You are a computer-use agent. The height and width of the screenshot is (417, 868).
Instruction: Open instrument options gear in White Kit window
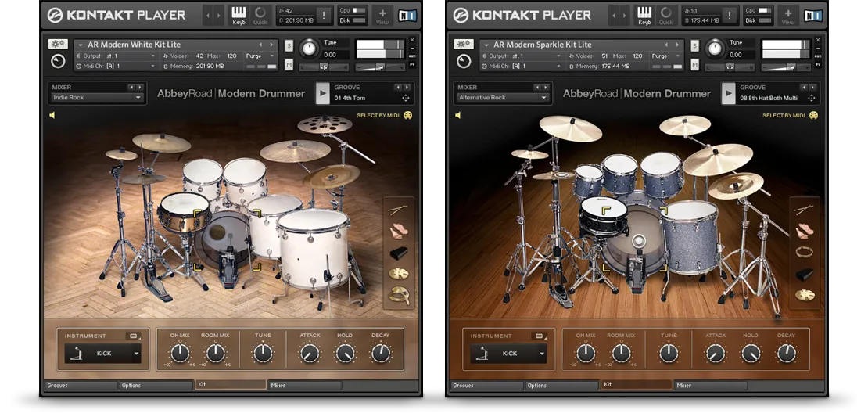point(58,44)
